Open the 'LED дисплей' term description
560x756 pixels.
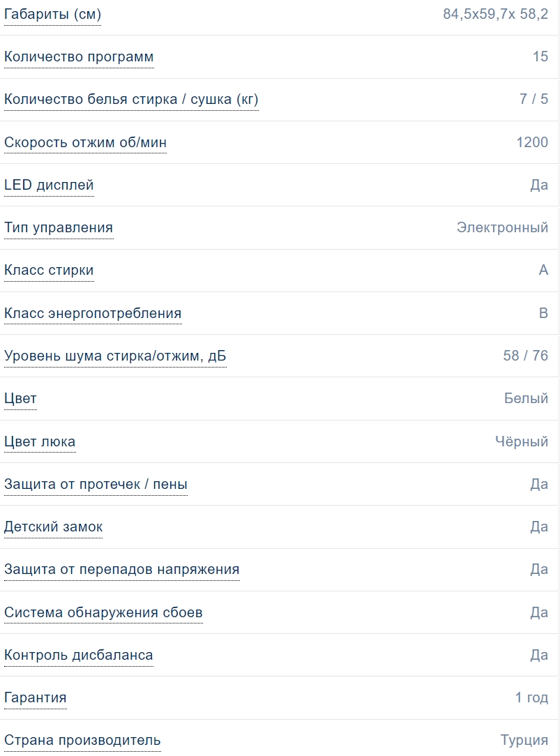click(49, 185)
